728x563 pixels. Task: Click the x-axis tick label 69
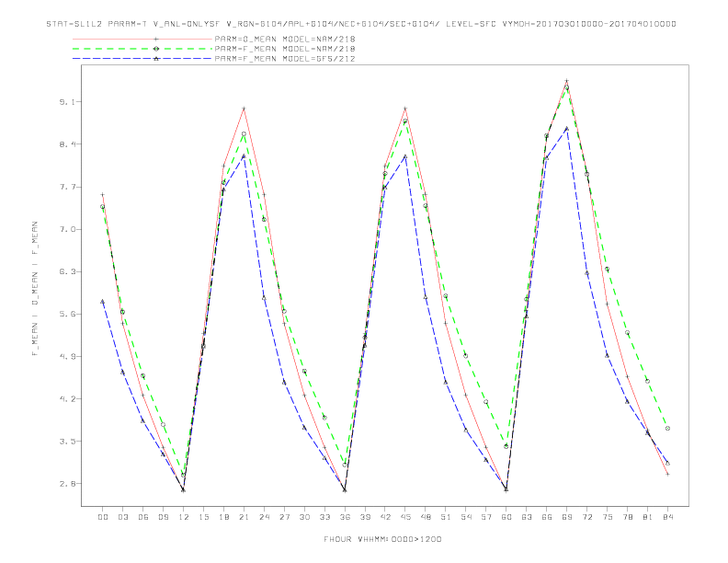567,517
